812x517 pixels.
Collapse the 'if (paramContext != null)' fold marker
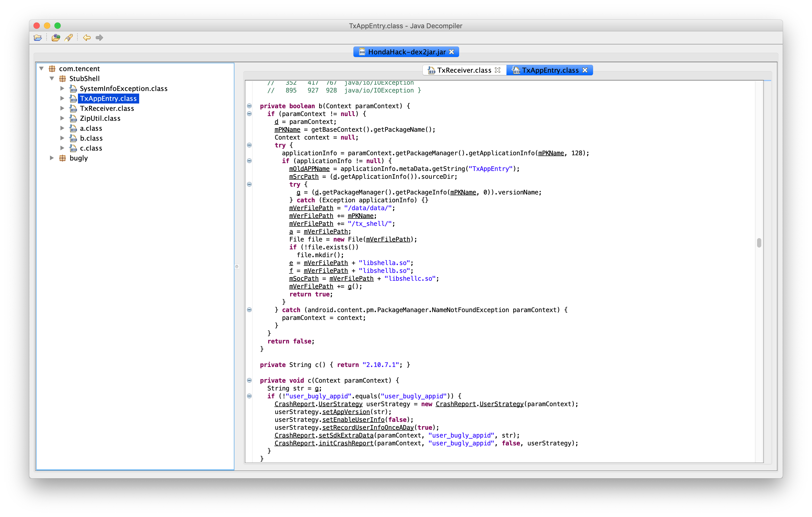249,114
